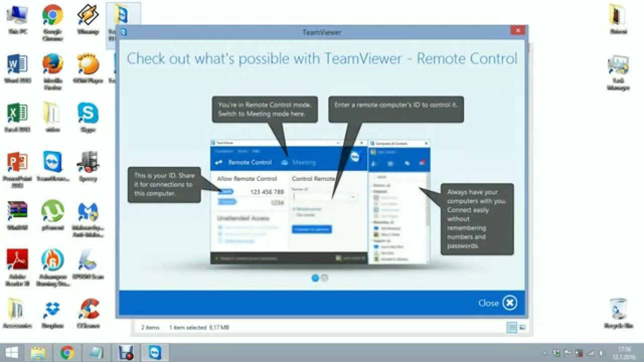This screenshot has height=362, width=644.
Task: Select EPSON Scan desktop icon
Action: (x=88, y=265)
